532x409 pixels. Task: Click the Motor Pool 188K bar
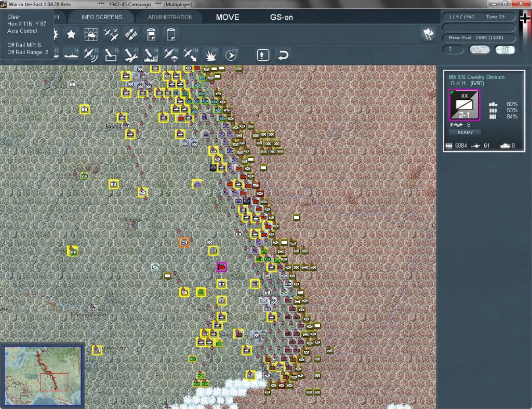pos(478,37)
